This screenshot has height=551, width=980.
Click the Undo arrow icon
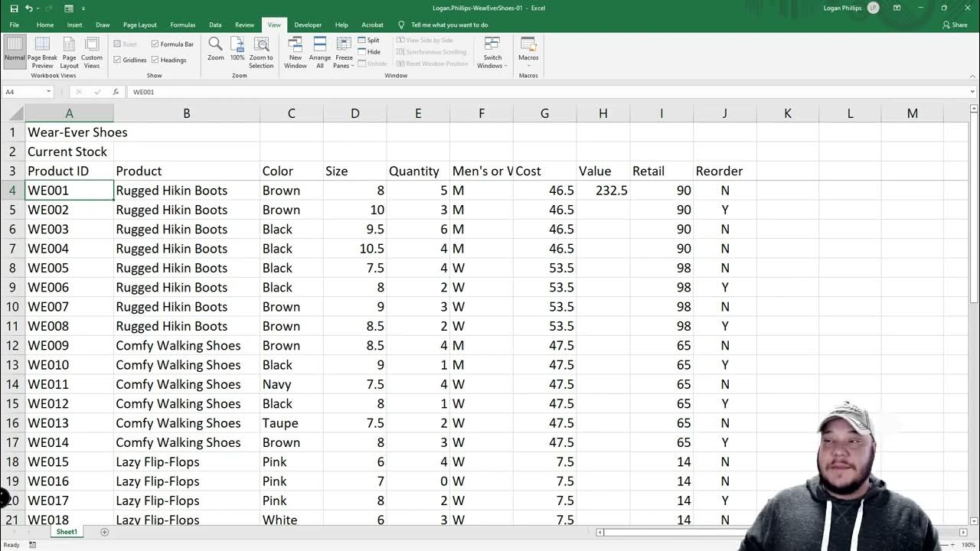29,8
